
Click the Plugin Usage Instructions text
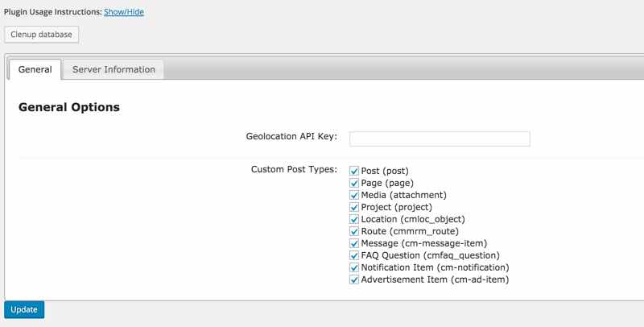click(52, 12)
